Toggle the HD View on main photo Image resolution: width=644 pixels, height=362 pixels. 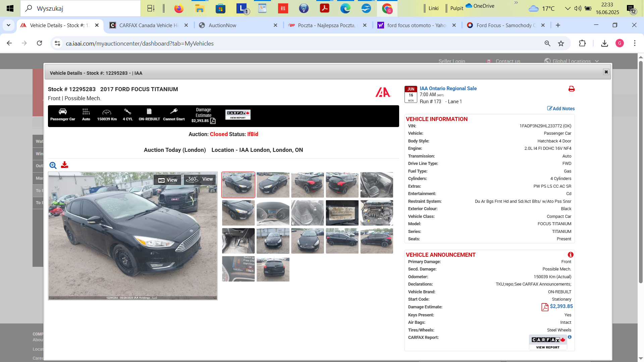tap(167, 180)
